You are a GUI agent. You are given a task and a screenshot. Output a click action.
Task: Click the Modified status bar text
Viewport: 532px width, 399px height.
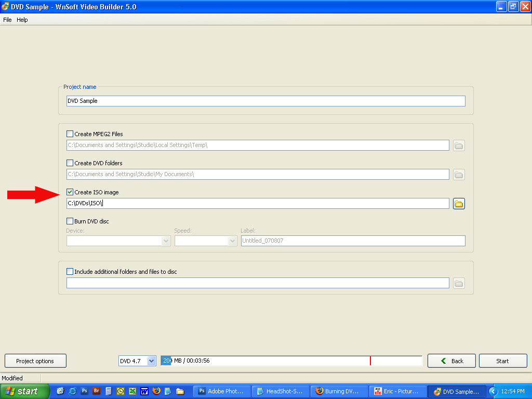click(12, 378)
